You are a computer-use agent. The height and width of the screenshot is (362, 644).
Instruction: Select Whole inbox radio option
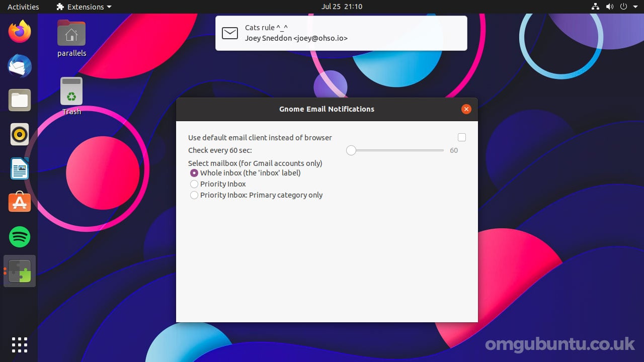pos(194,173)
